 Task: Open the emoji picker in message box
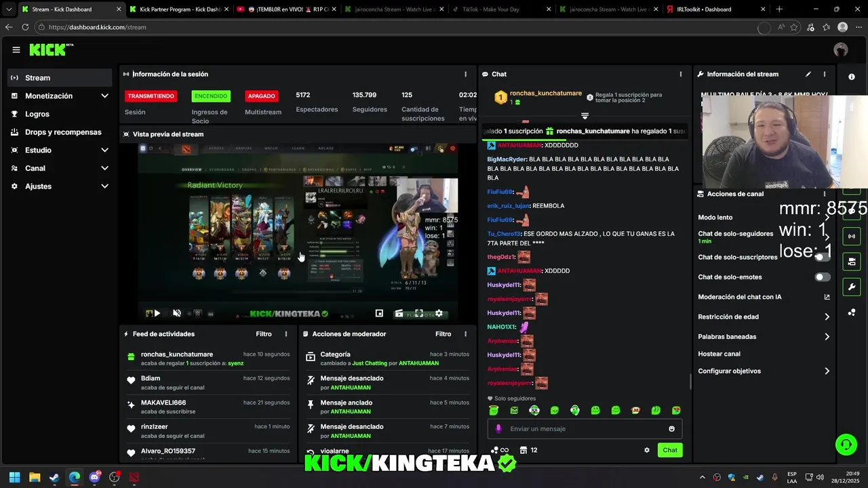[672, 429]
